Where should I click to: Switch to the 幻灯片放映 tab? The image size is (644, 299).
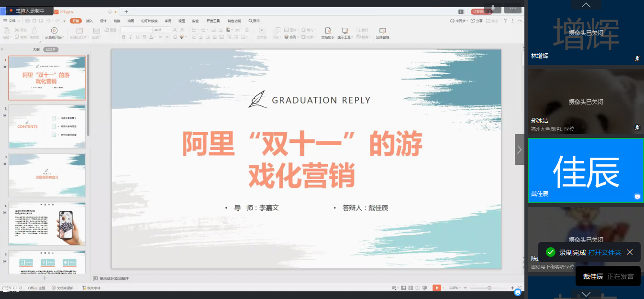click(x=149, y=21)
